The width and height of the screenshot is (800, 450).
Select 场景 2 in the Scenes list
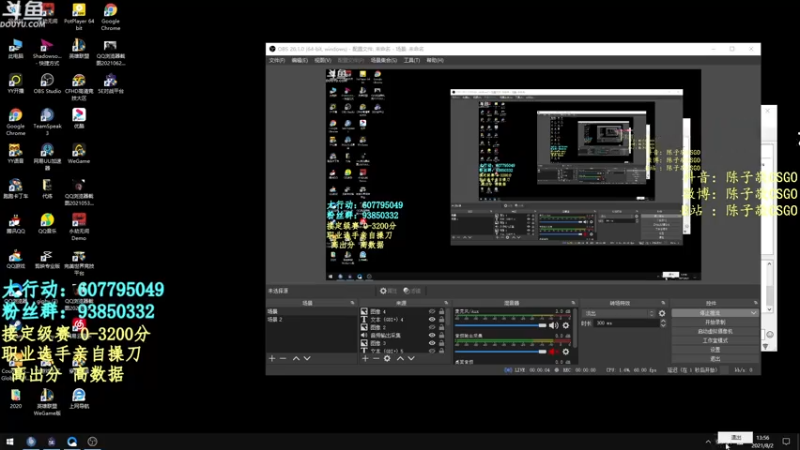coord(311,319)
